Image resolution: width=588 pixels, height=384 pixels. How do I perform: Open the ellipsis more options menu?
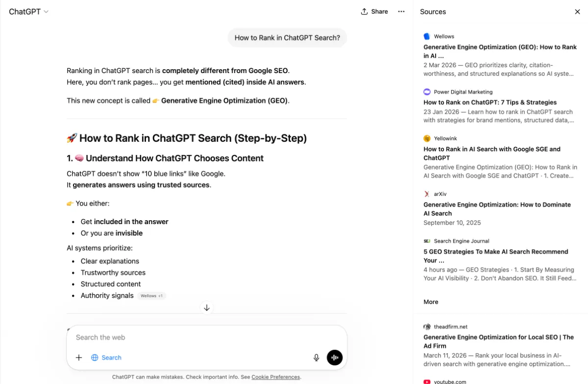coord(401,11)
